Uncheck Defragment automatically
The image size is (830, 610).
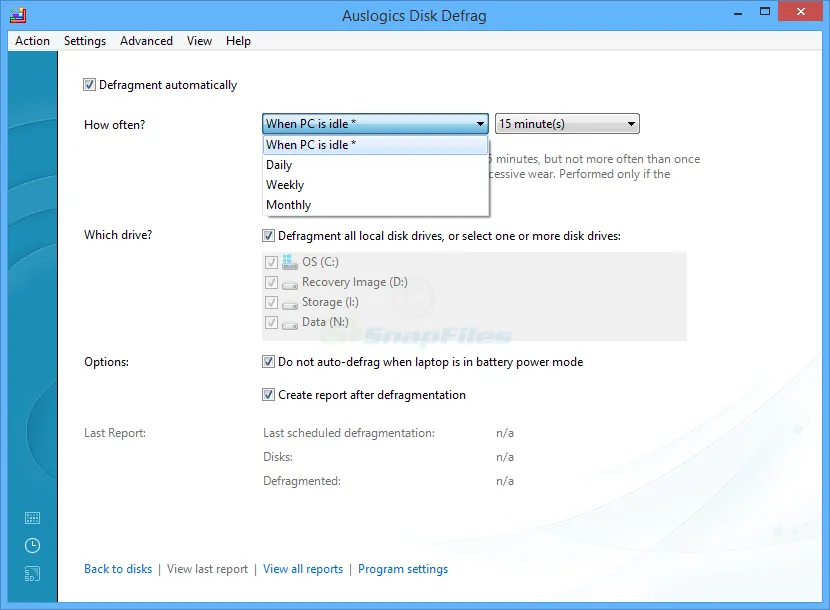tap(89, 85)
